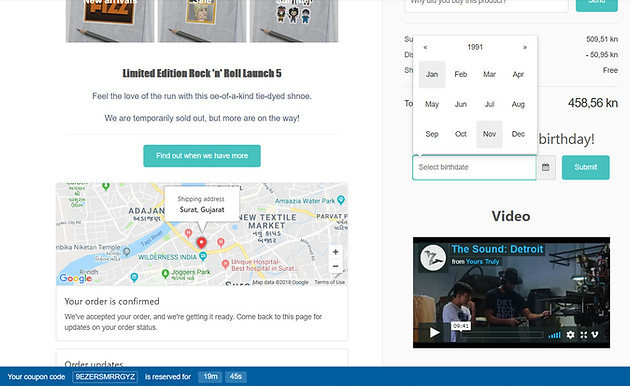Open The Sound: Detroit video title link
Screen dimensions: 630x386
pos(497,249)
